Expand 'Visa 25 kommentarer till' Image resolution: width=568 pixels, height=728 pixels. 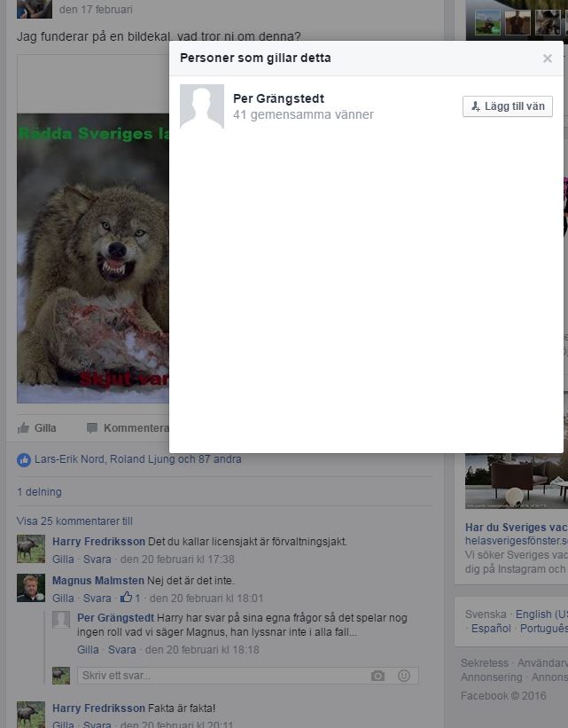pos(74,521)
